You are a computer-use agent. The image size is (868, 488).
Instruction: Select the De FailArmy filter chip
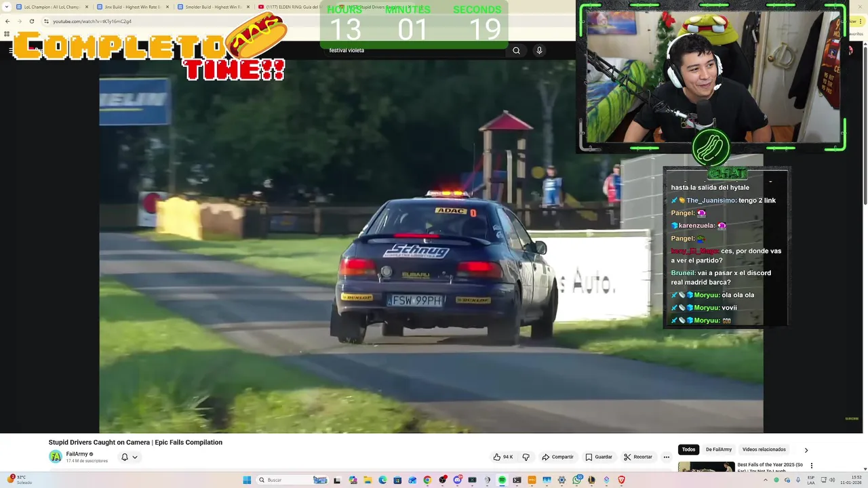point(719,449)
